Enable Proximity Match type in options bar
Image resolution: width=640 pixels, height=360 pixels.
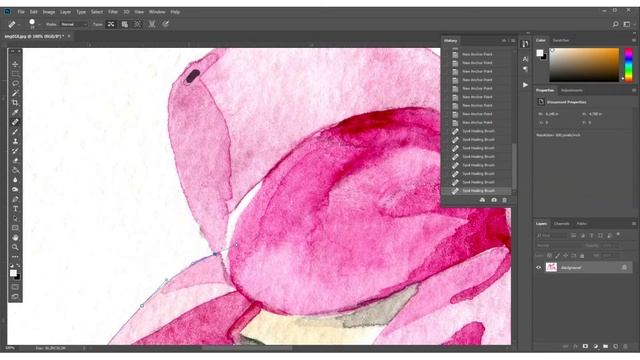tap(138, 24)
